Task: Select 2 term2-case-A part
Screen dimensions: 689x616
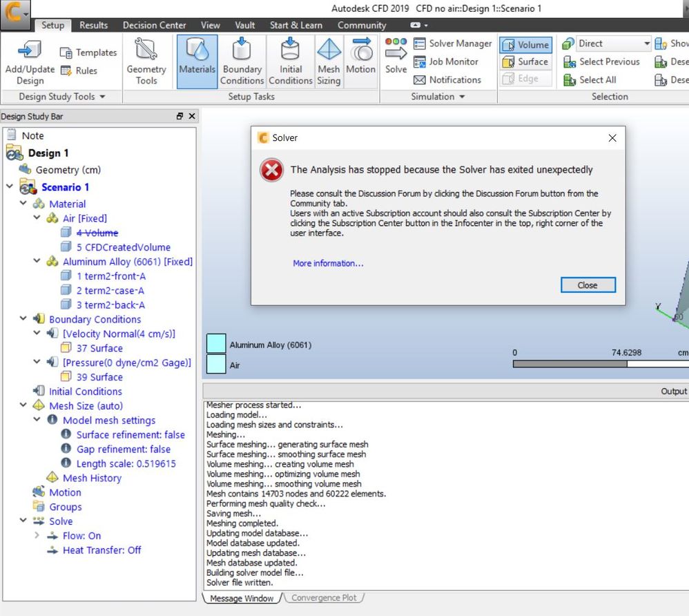Action: [110, 291]
